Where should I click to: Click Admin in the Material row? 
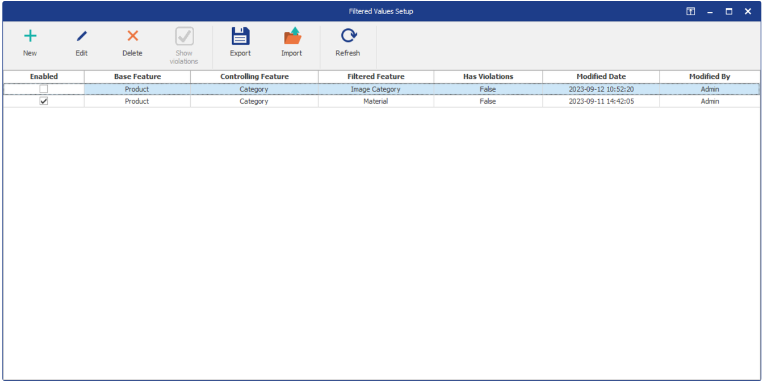pyautogui.click(x=710, y=102)
